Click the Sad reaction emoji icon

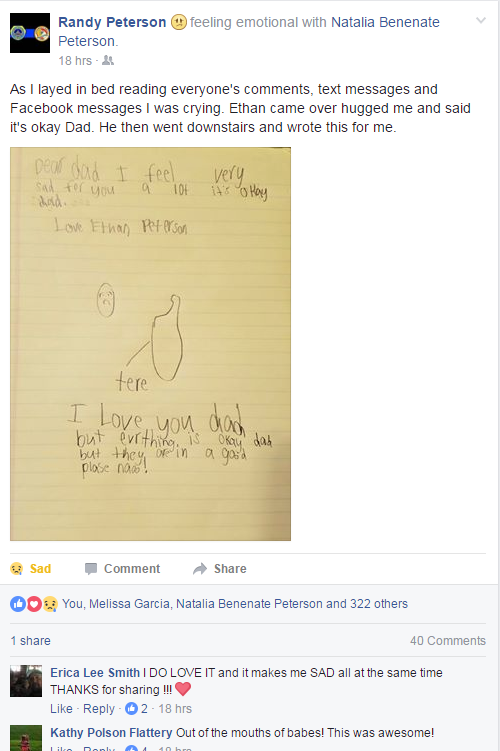tap(17, 569)
